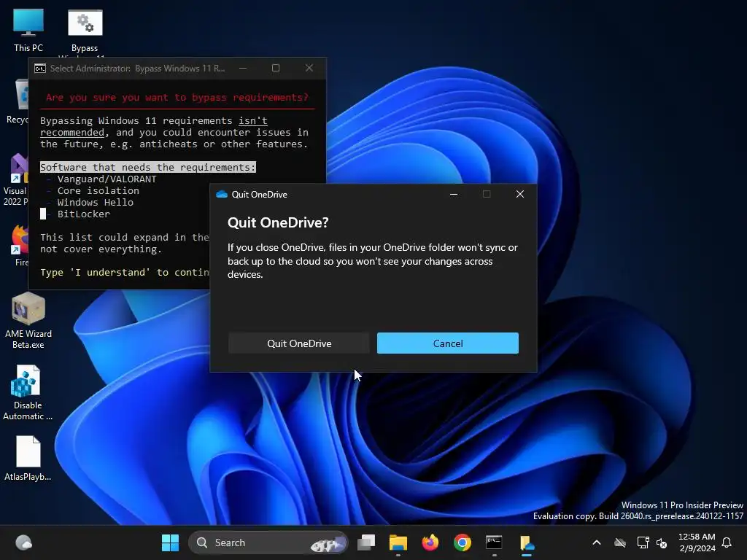Select the Firefox shortcut on desktop

tap(20, 245)
